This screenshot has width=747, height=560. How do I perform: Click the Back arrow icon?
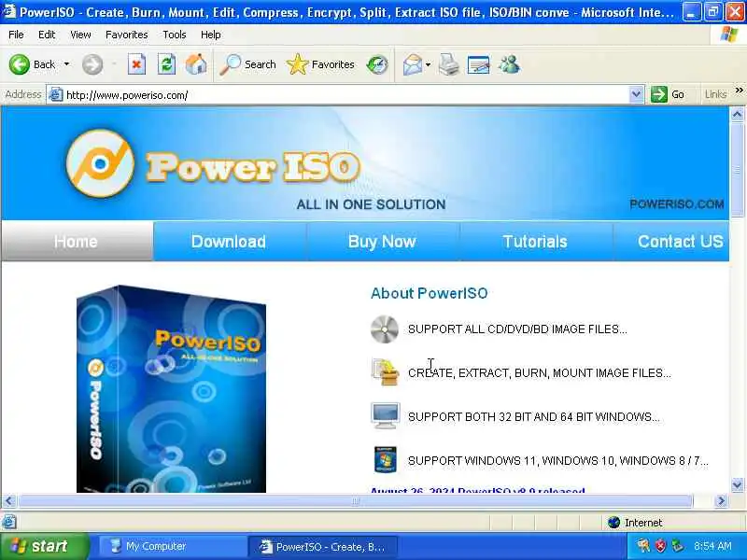click(20, 64)
